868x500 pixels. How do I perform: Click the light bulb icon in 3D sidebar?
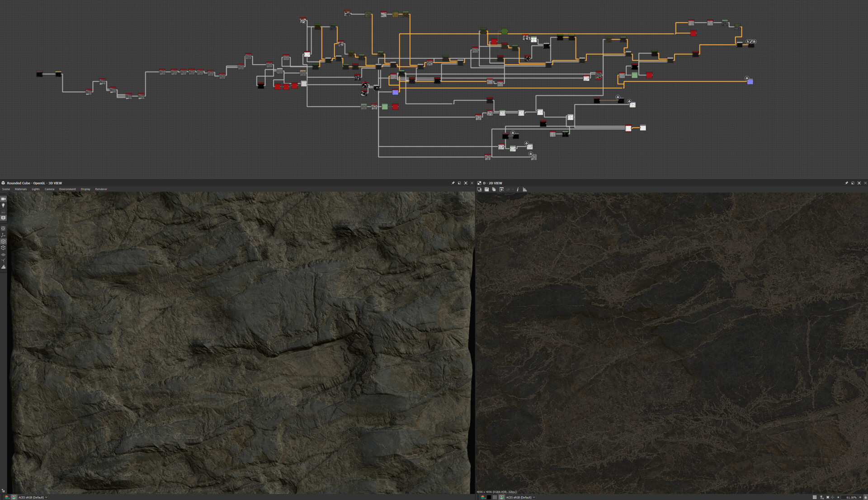3,205
